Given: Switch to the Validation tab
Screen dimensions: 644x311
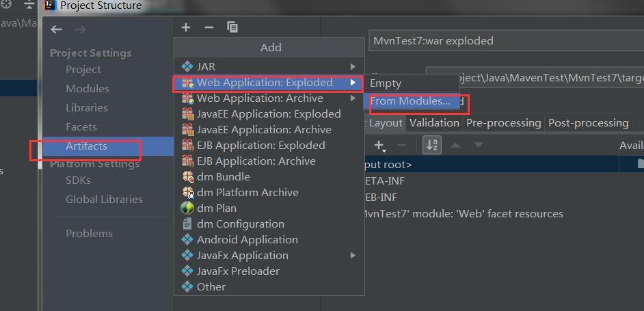Looking at the screenshot, I should point(434,123).
